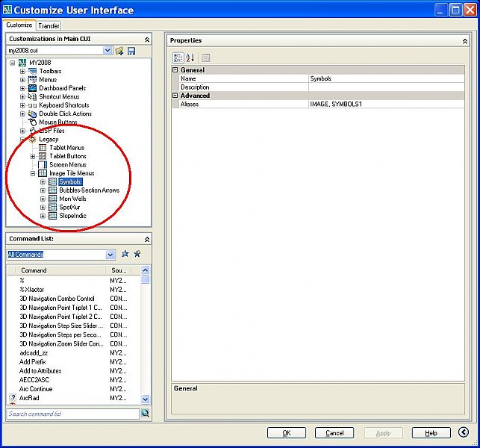Click the OK button

point(287,432)
